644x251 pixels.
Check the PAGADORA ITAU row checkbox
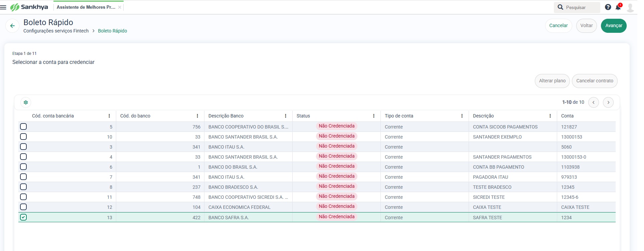[x=23, y=177]
